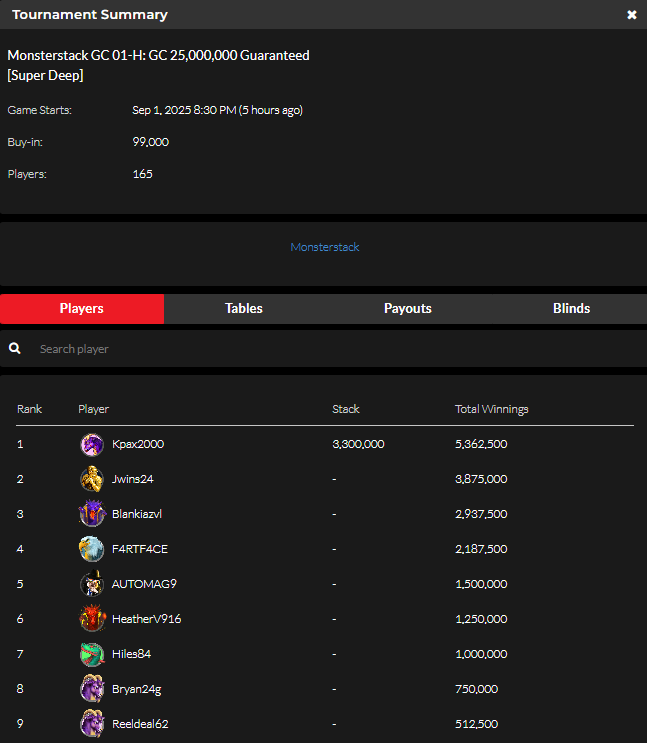The height and width of the screenshot is (743, 647).
Task: Click Bryan24g's purple avatar
Action: click(x=92, y=689)
